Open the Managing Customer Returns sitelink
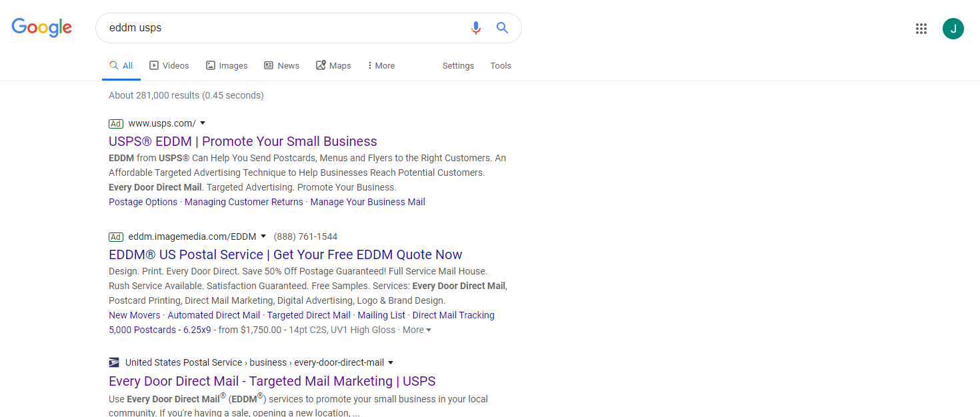 (244, 202)
